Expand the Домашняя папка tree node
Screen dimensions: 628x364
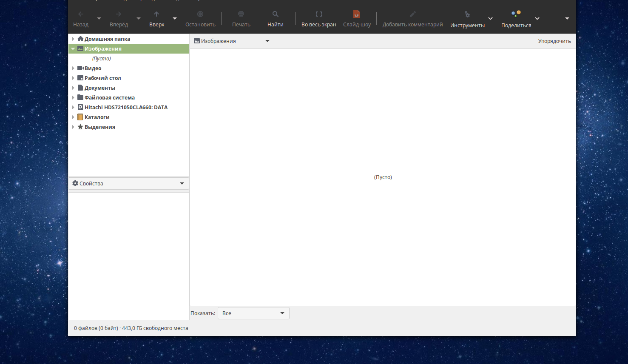(x=73, y=39)
